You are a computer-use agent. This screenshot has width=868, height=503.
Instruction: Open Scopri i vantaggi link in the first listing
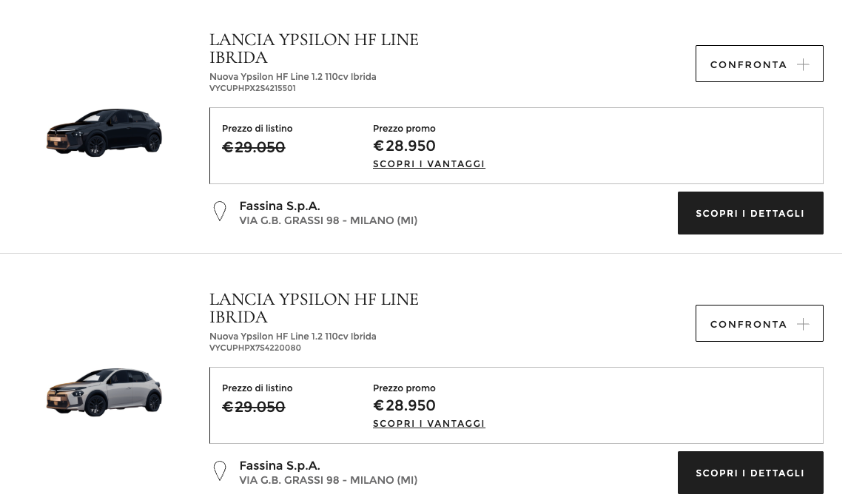(x=429, y=164)
